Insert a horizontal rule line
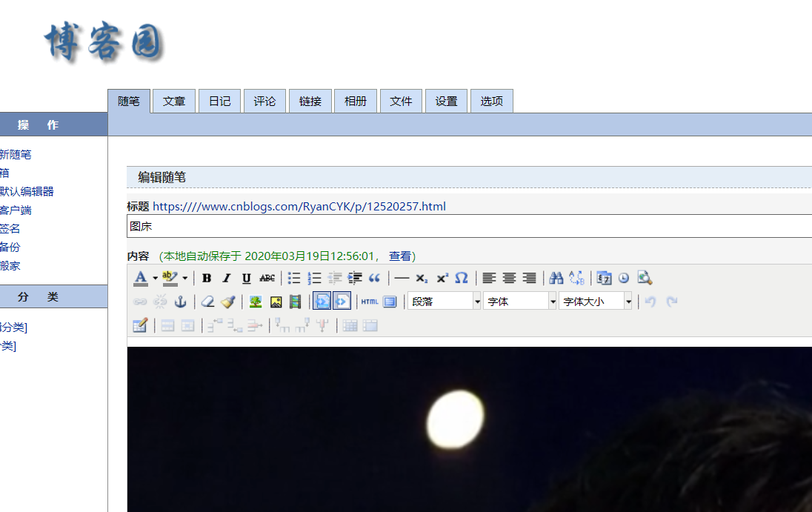812x512 pixels. [x=402, y=278]
